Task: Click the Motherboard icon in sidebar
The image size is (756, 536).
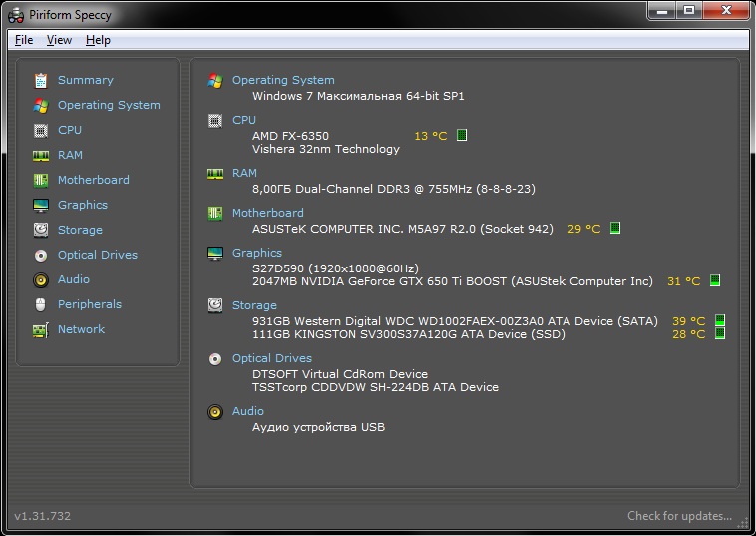Action: click(x=41, y=180)
